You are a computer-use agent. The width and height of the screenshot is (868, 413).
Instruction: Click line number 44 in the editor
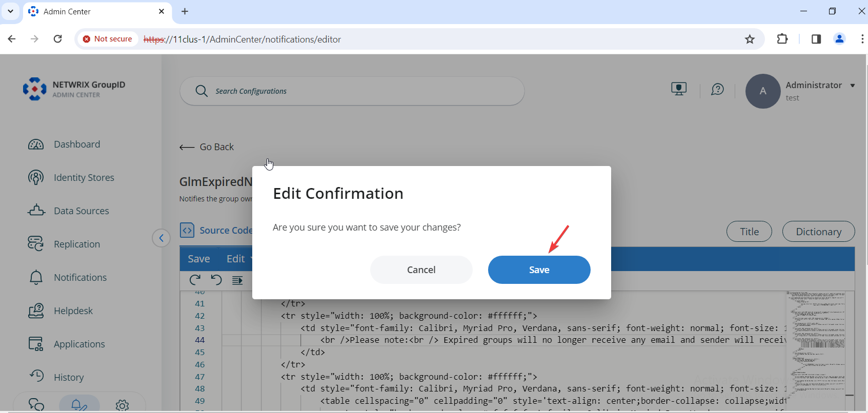point(200,340)
